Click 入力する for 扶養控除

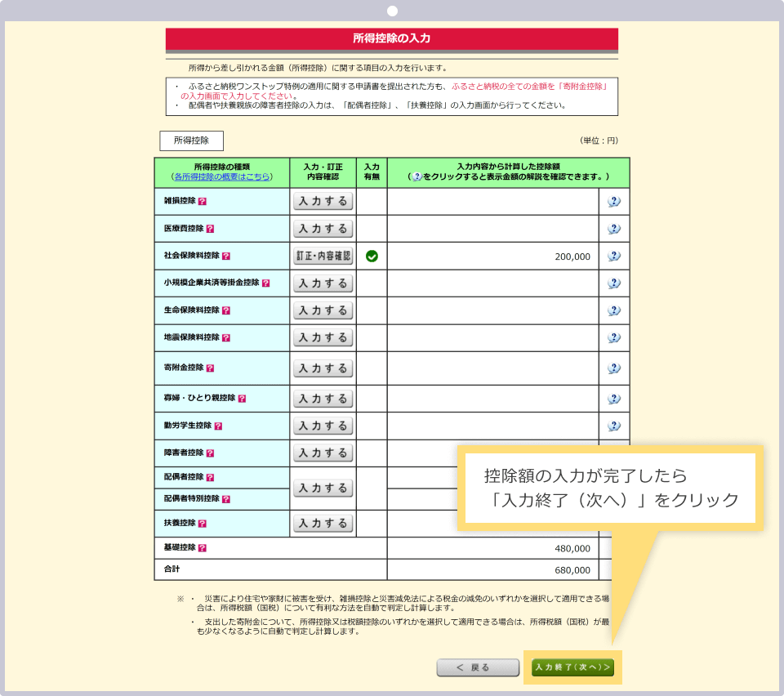click(323, 524)
